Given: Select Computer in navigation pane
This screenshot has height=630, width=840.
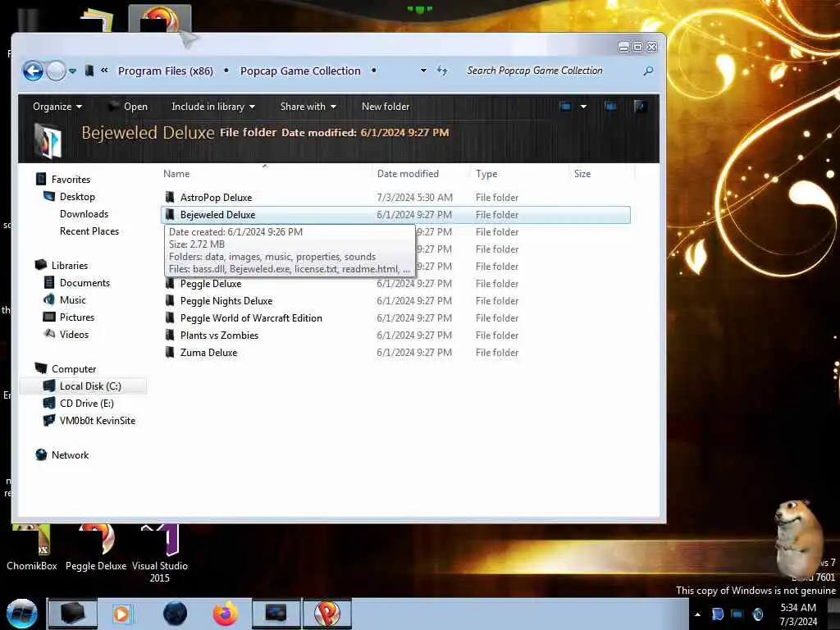Looking at the screenshot, I should (x=73, y=368).
